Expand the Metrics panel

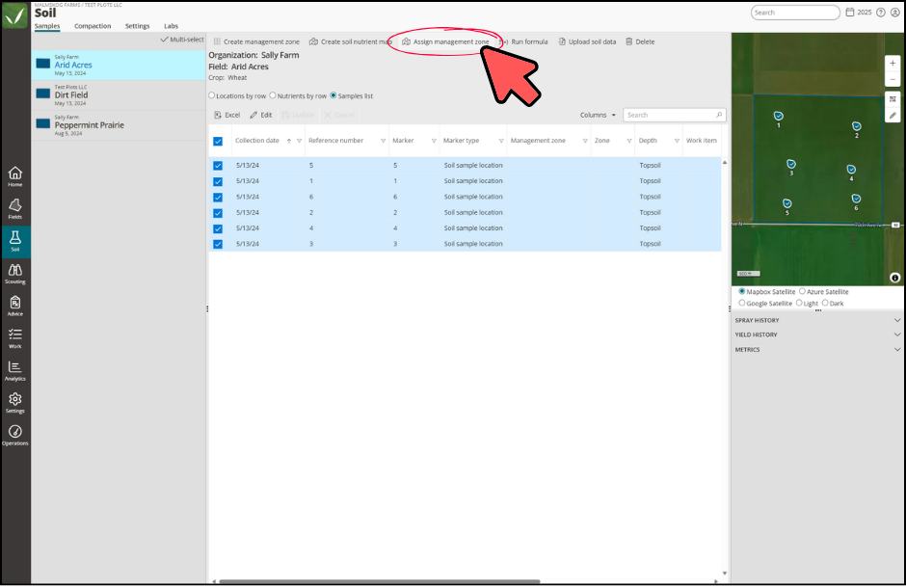click(817, 350)
